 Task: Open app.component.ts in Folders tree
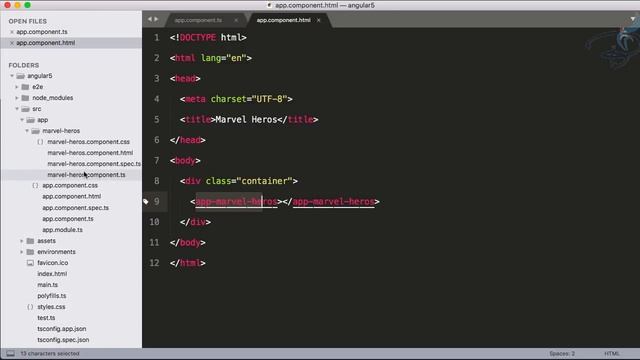coord(68,219)
